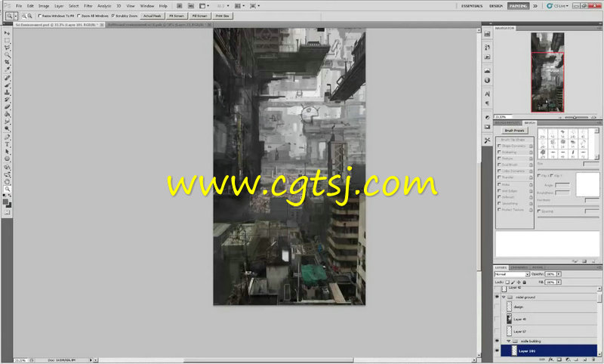Screen dimensions: 604x364
Task: Click the zoom in magnifier icon
Action: [x=24, y=16]
